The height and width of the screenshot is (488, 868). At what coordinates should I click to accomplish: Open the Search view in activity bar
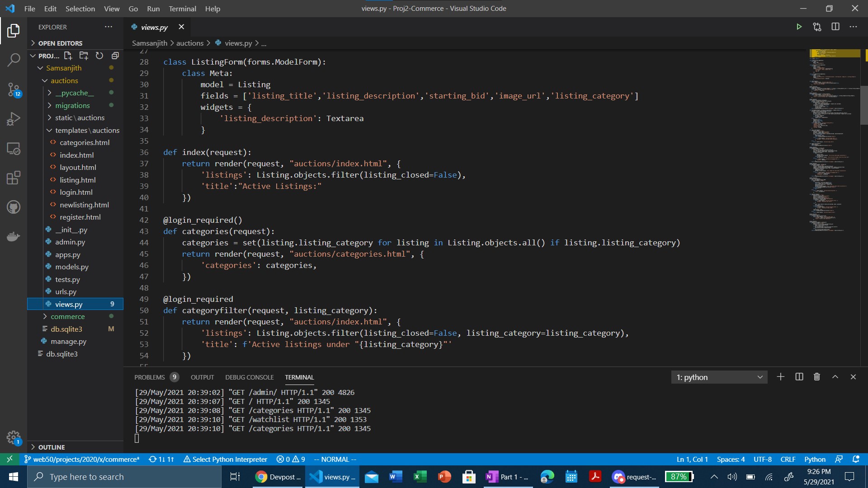tap(14, 60)
